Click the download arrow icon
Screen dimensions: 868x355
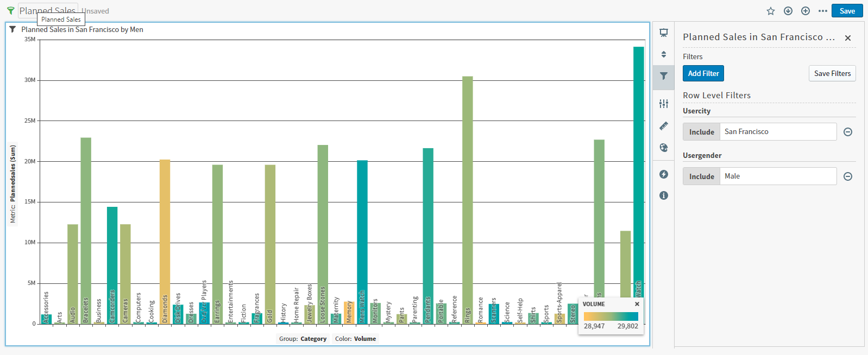(788, 11)
